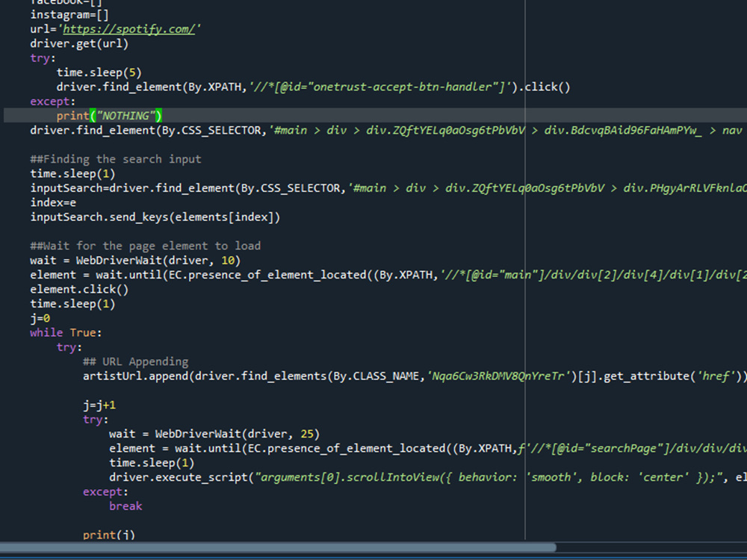Click the 'onetrust-accept-btn-handler' XPATH string
This screenshot has width=747, height=560.
382,87
